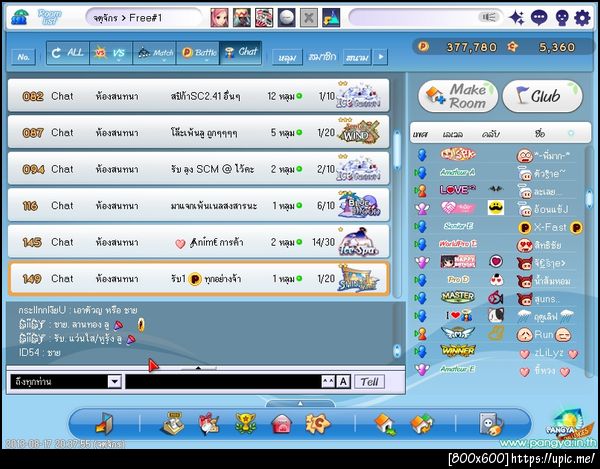Viewport: 600px width, 469px height.
Task: Open the house with green arrow icon
Action: point(385,424)
